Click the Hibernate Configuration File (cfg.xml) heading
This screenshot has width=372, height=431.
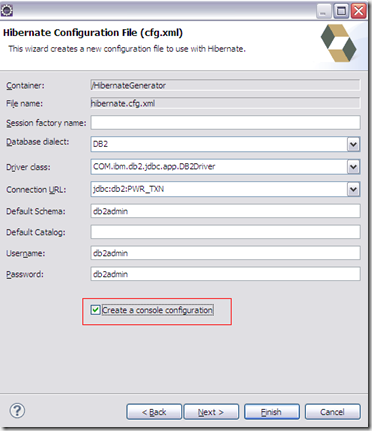[x=93, y=33]
